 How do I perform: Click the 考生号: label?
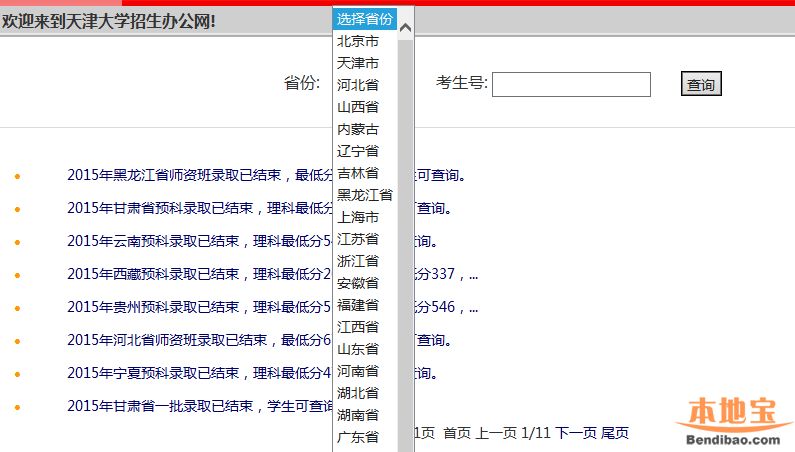[x=461, y=83]
